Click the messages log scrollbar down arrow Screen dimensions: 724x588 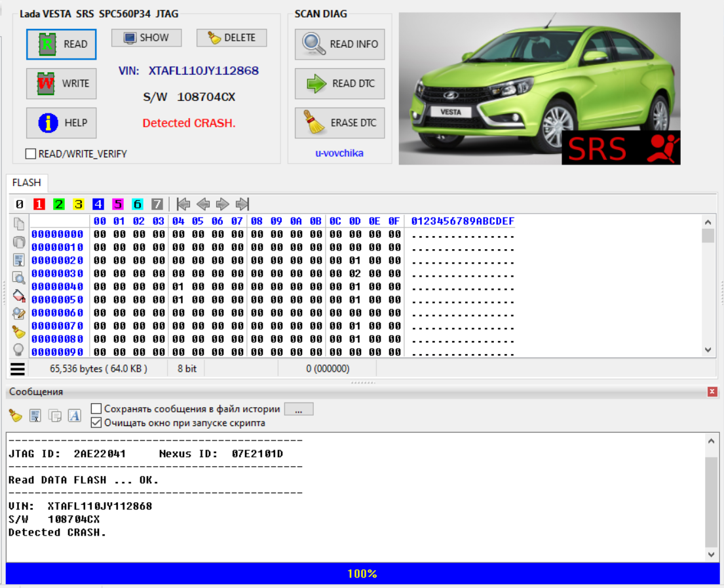coord(712,554)
